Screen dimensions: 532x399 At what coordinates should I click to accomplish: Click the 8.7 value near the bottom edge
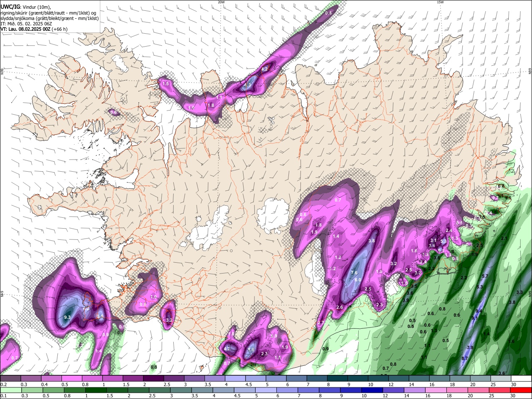(x=465, y=358)
